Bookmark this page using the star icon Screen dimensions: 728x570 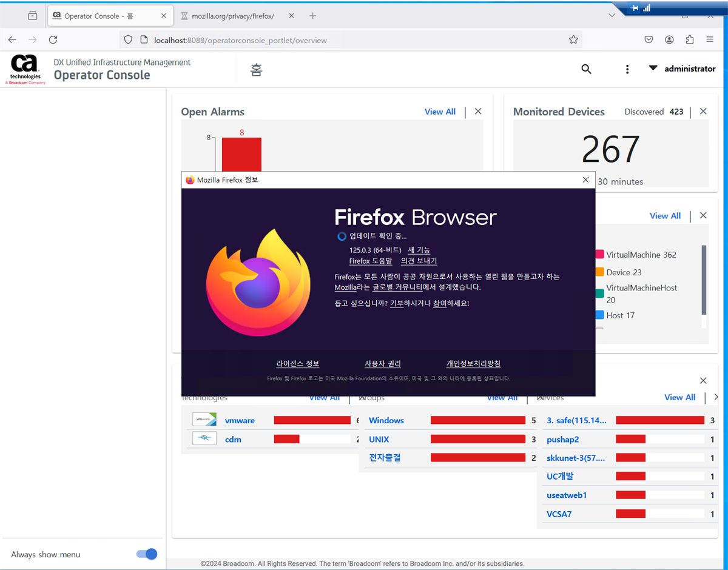point(573,39)
